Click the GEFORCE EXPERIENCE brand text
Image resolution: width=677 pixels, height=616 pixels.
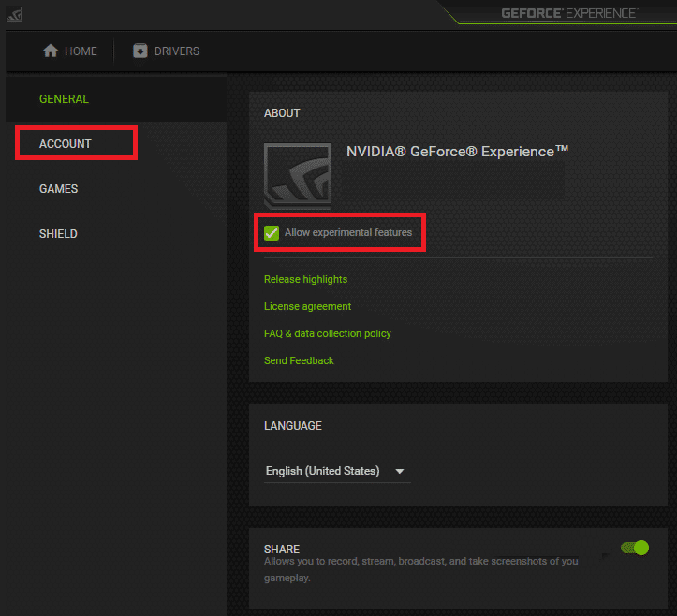(569, 13)
